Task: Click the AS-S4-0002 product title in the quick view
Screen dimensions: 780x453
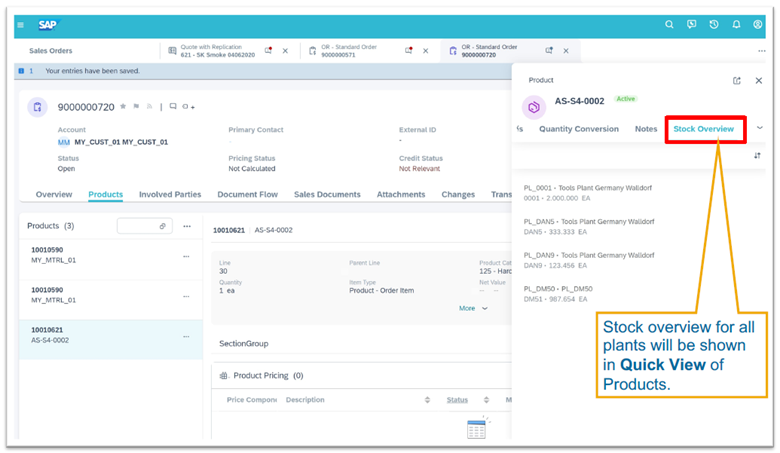Action: tap(580, 101)
